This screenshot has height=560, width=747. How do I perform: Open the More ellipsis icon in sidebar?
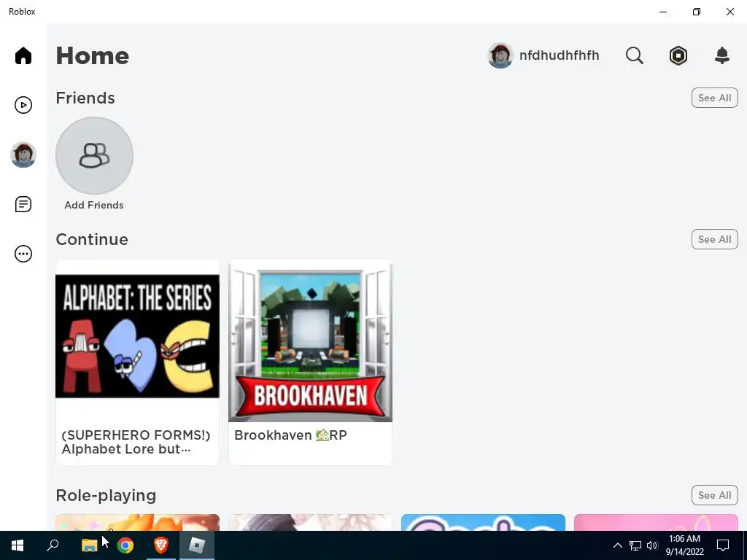pyautogui.click(x=23, y=254)
